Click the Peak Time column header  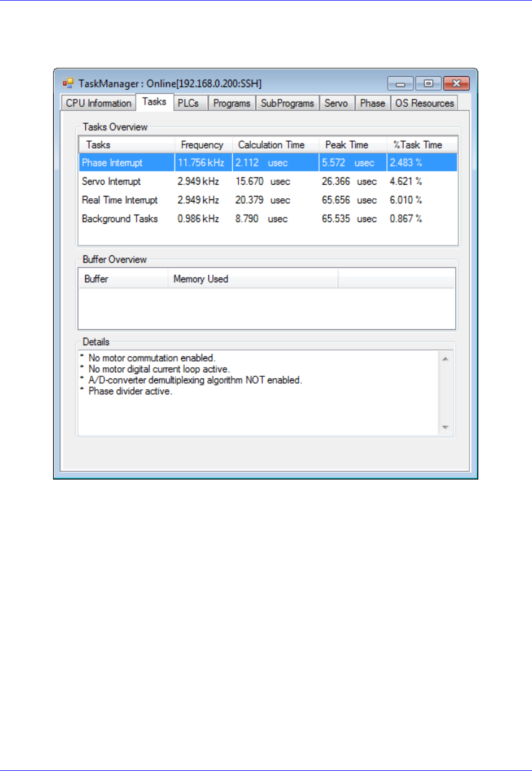tap(353, 145)
